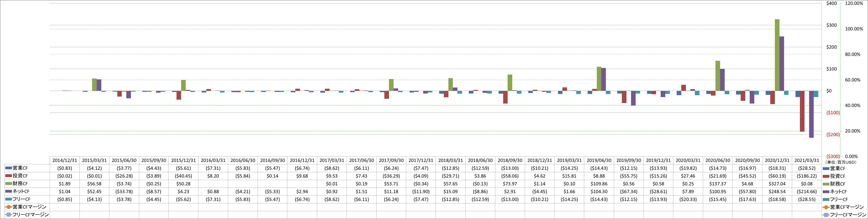868x219 pixels.
Task: Click 投資CF entry in the right-side legend
Action: click(834, 176)
